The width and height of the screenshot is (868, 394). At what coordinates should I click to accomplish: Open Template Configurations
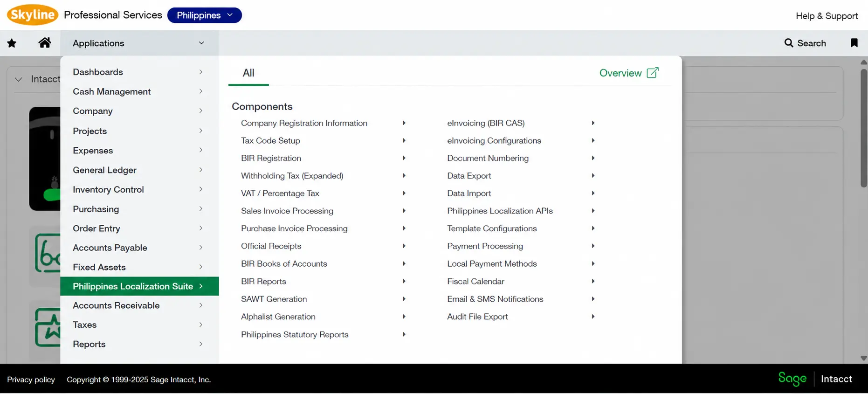pos(492,228)
